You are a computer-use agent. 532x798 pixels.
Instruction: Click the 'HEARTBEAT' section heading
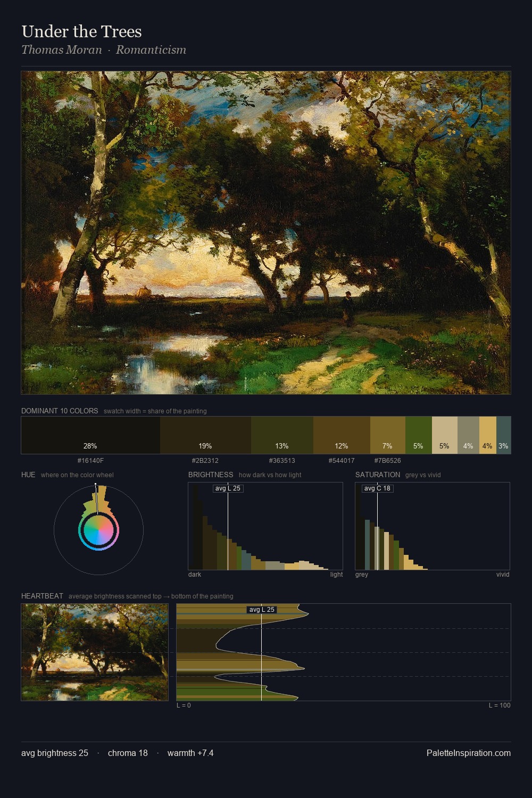(x=42, y=596)
